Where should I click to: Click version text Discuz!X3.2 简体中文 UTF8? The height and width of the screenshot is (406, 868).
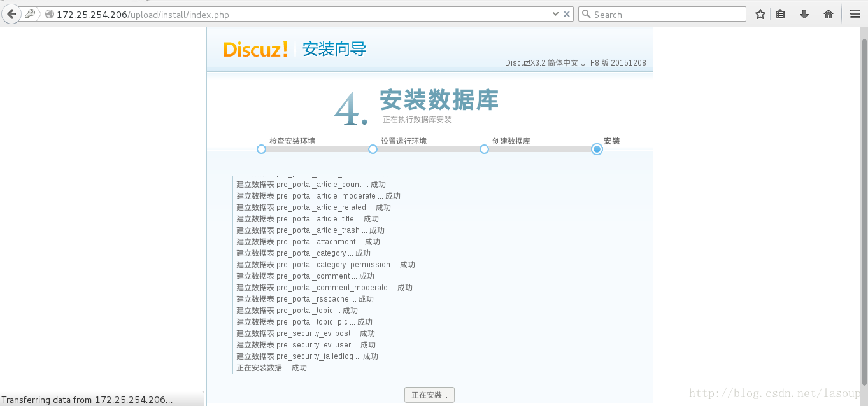pos(576,63)
